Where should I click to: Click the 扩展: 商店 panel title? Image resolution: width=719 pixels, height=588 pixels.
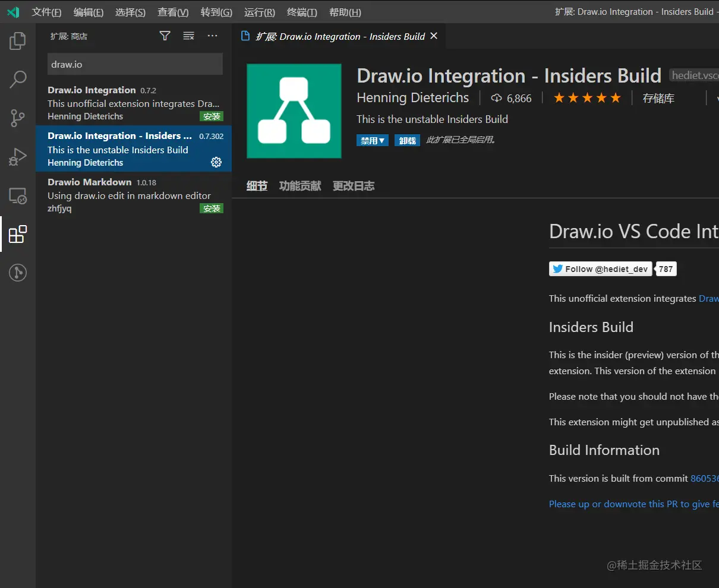(x=69, y=36)
